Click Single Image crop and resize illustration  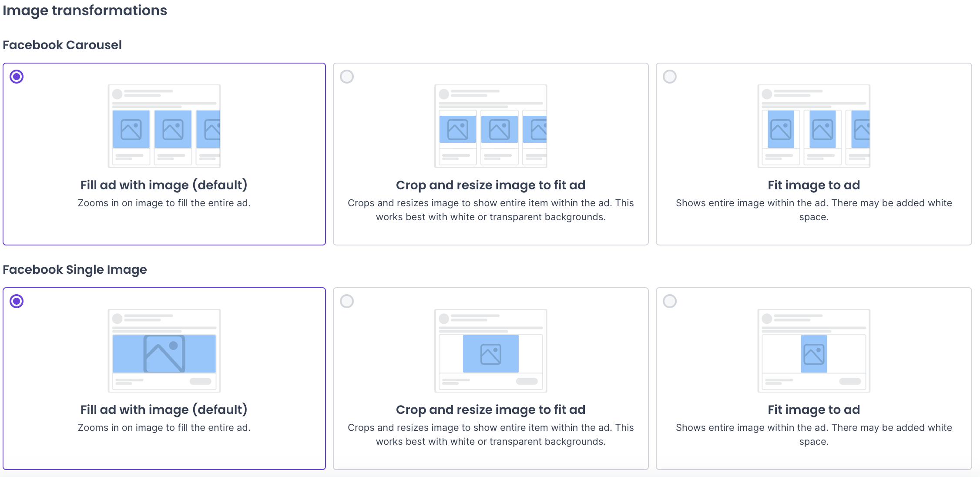(x=490, y=351)
